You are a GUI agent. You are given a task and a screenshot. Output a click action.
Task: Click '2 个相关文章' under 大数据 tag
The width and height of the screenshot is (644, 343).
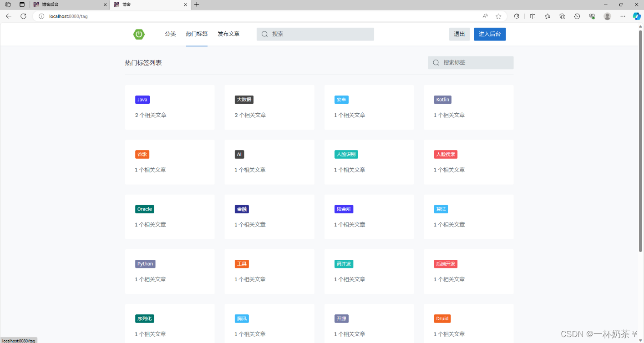[x=250, y=115]
